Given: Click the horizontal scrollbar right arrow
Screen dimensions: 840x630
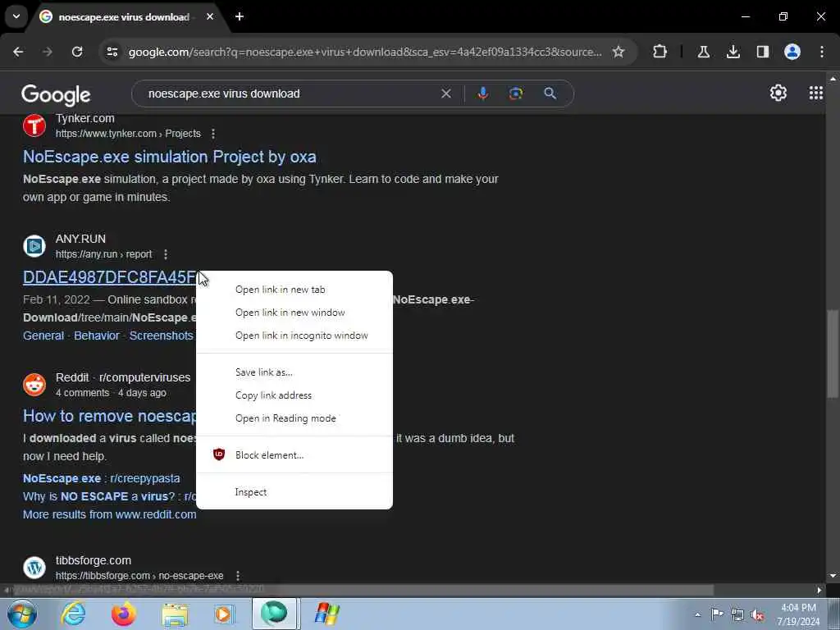Looking at the screenshot, I should [819, 591].
